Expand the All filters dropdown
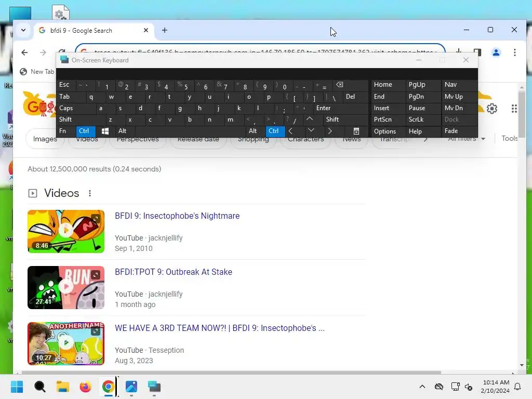 tap(467, 139)
